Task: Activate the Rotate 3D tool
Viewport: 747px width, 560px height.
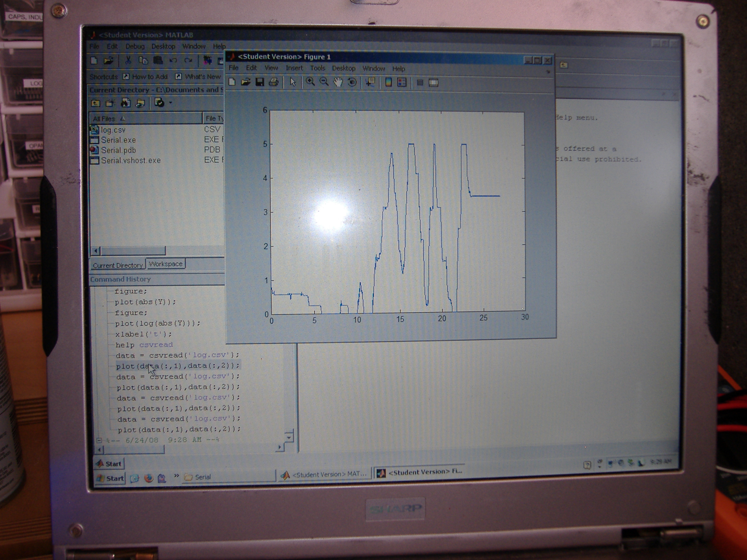Action: point(352,82)
